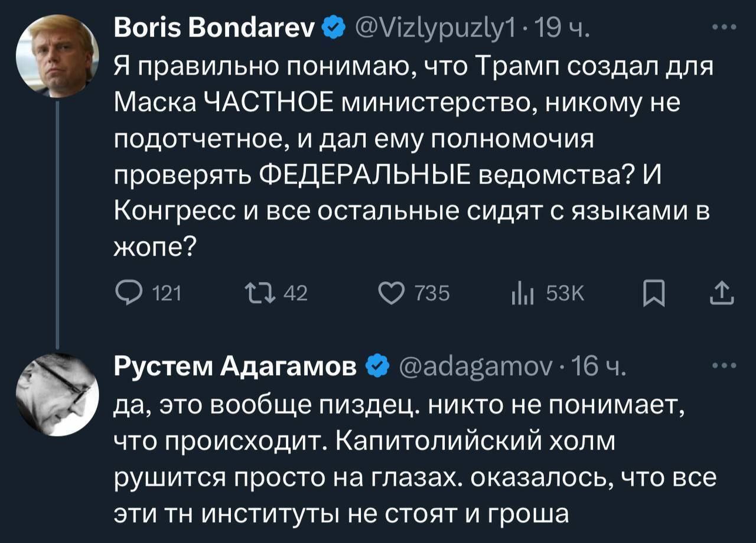Click the verified badge next to Boris Bondarev
Image resolution: width=756 pixels, height=543 pixels.
(334, 27)
